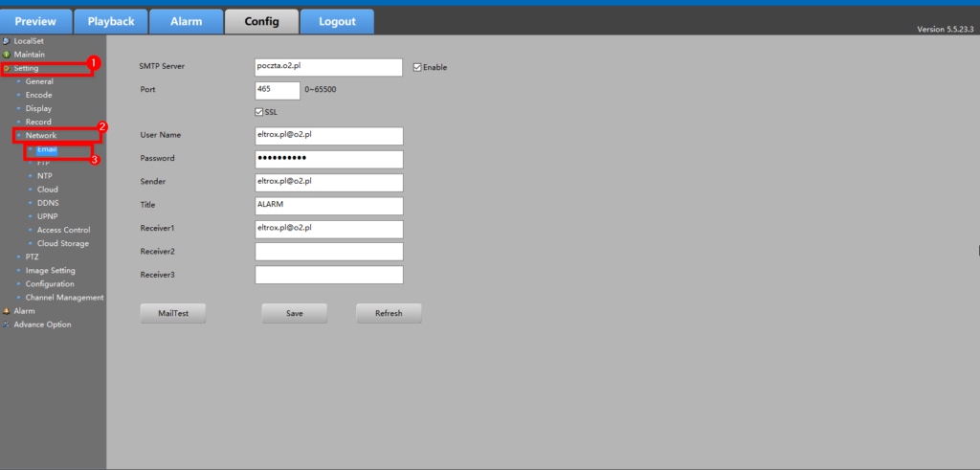Click the bullet icon beside PTZ
Viewport: 980px width, 470px height.
18,257
